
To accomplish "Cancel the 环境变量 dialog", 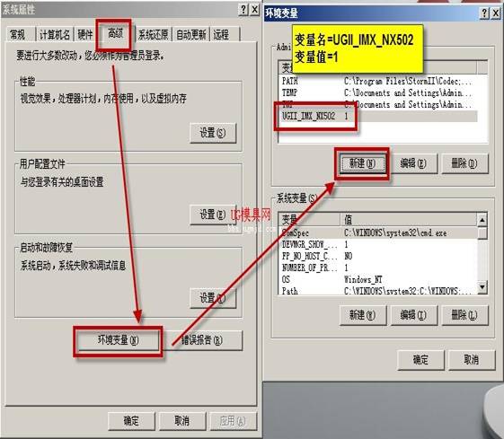I will pos(472,360).
